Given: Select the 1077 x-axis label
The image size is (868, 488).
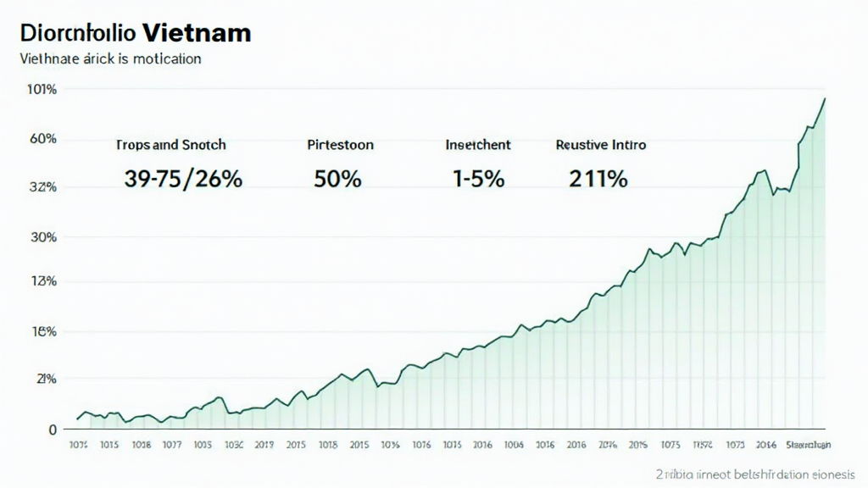Looking at the screenshot, I should click(172, 444).
